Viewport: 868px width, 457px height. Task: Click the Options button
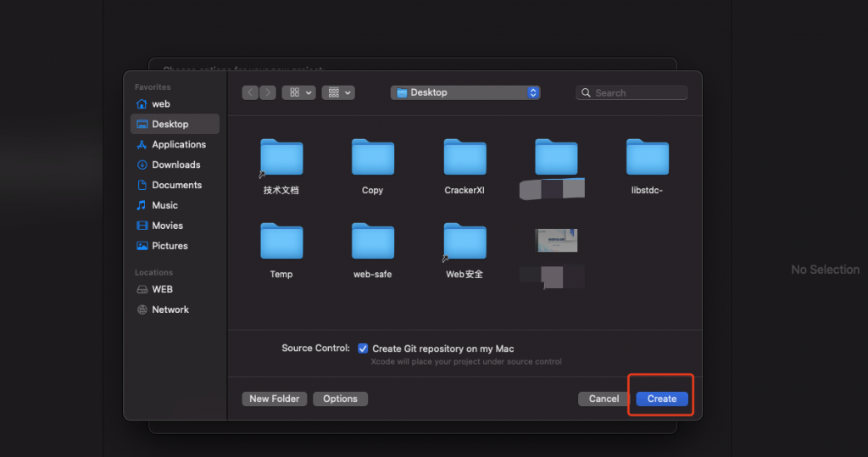coord(340,398)
